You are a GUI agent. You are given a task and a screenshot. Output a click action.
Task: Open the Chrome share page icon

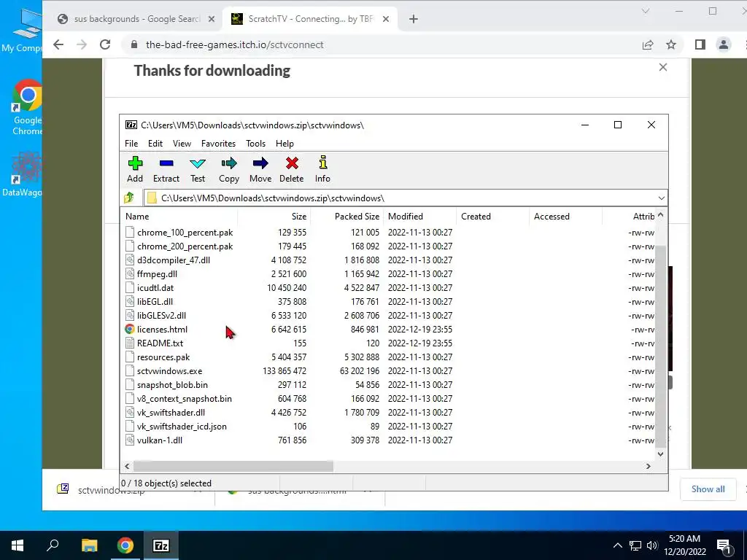point(648,44)
